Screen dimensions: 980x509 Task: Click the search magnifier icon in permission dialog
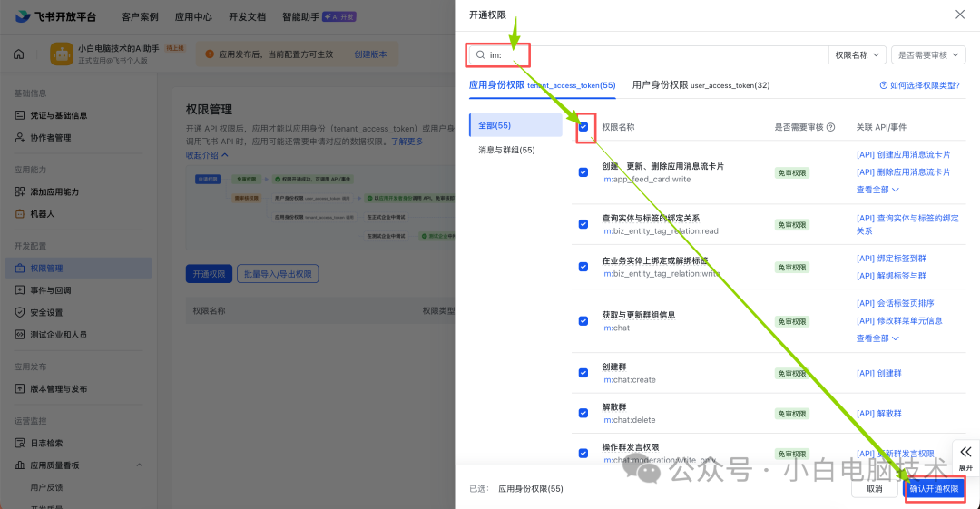pos(481,55)
